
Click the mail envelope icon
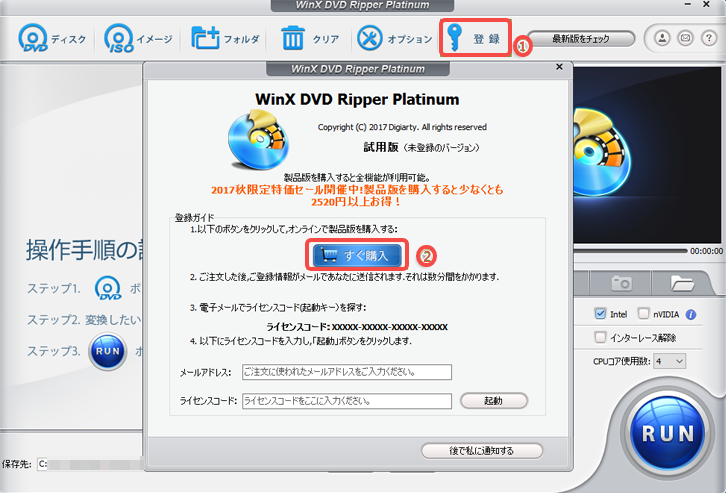[685, 38]
